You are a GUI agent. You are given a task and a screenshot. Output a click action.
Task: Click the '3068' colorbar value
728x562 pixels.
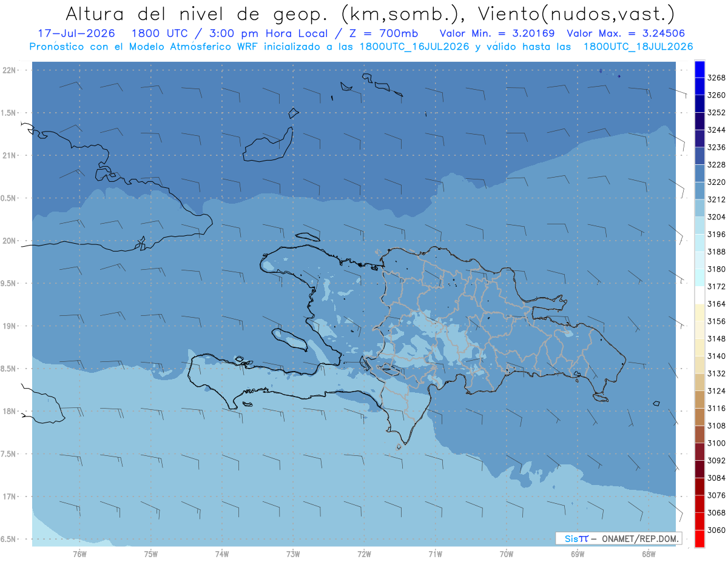[716, 512]
